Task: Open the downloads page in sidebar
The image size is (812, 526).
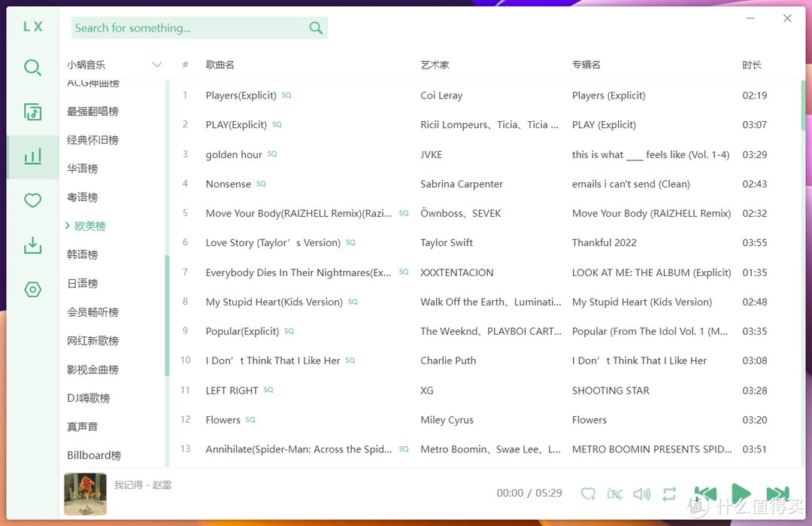Action: (x=32, y=245)
